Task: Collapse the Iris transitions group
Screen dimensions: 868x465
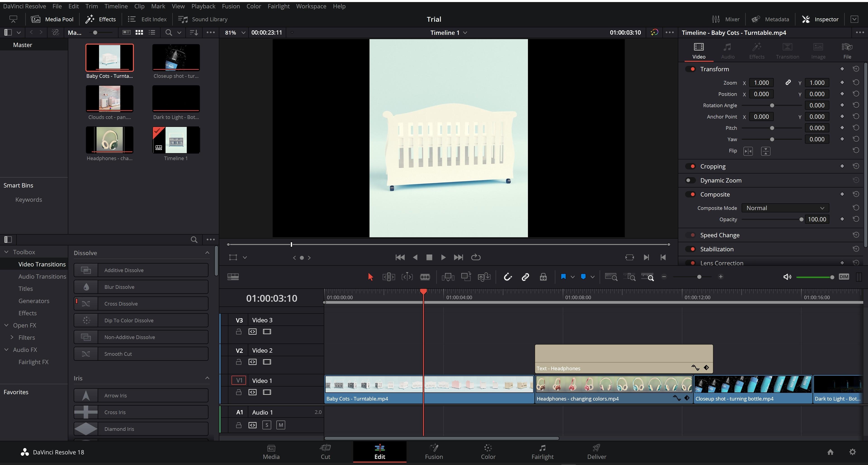Action: pos(207,378)
